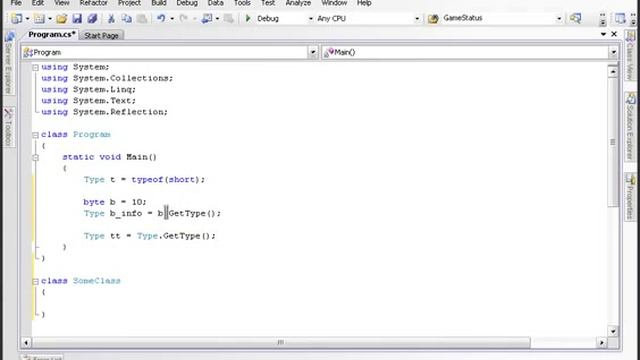The height and width of the screenshot is (360, 640).
Task: Collapse the static void Main() block
Action: tap(36, 157)
